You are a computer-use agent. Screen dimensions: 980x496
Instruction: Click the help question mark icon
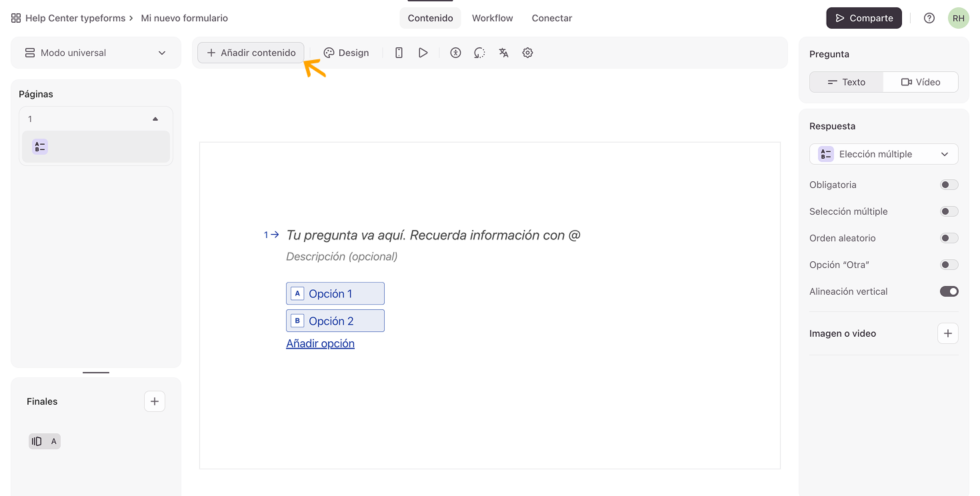(x=929, y=18)
